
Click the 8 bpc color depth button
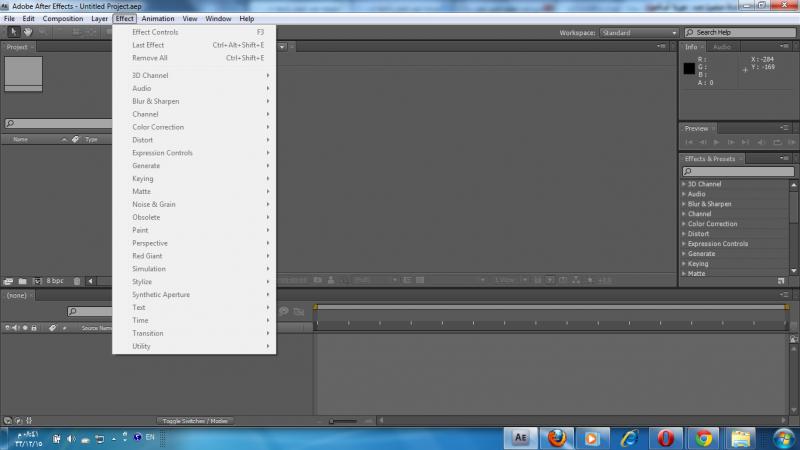pos(55,281)
